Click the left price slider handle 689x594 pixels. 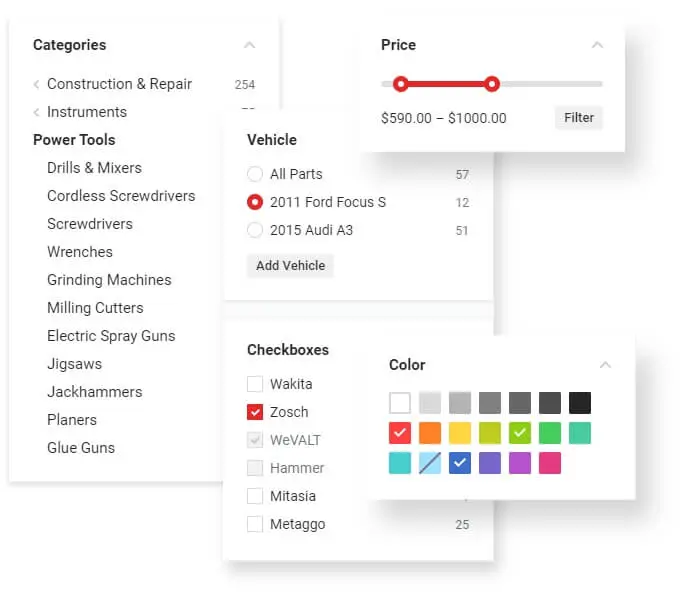401,84
